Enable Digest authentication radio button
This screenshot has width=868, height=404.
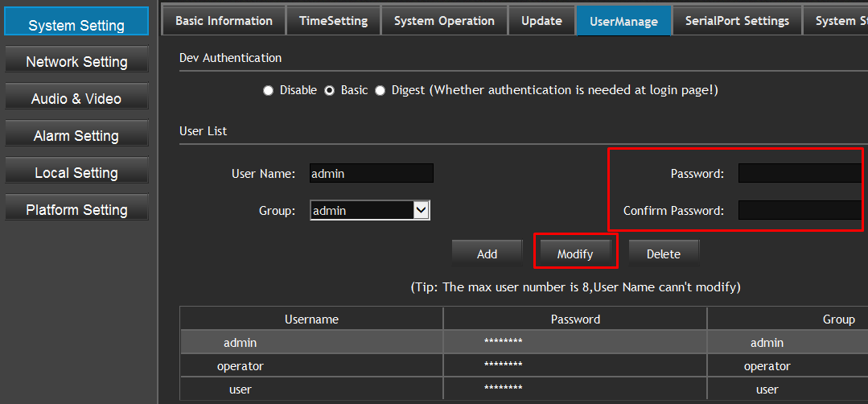(381, 91)
